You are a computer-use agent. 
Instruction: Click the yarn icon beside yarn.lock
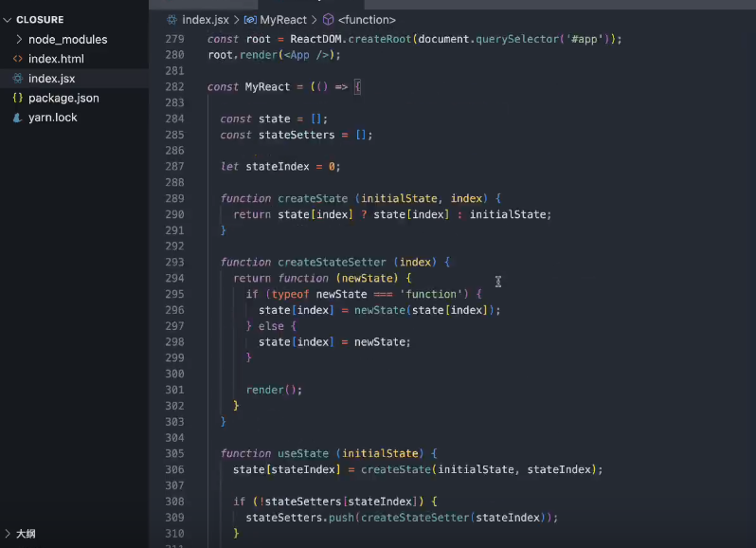18,118
